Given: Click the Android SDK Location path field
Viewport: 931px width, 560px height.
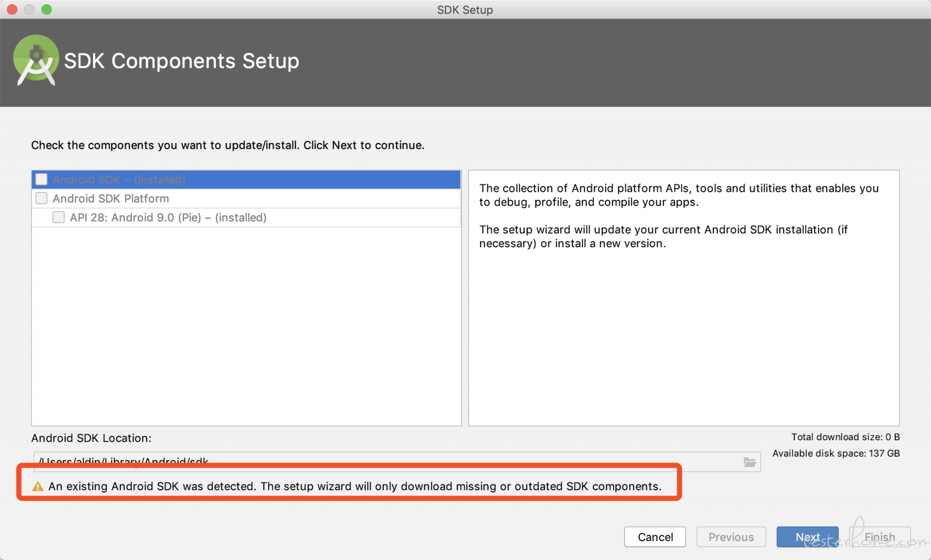Looking at the screenshot, I should [397, 462].
